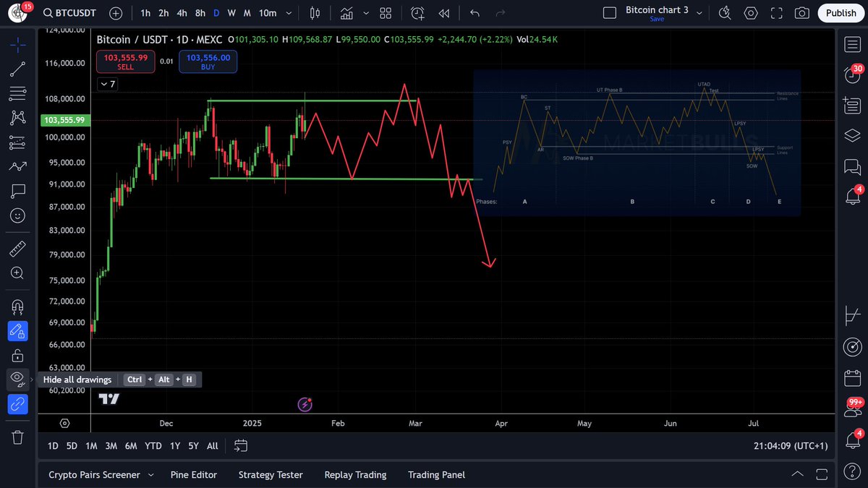The image size is (868, 488).
Task: Switch to the W weekly timeframe
Action: pyautogui.click(x=231, y=13)
